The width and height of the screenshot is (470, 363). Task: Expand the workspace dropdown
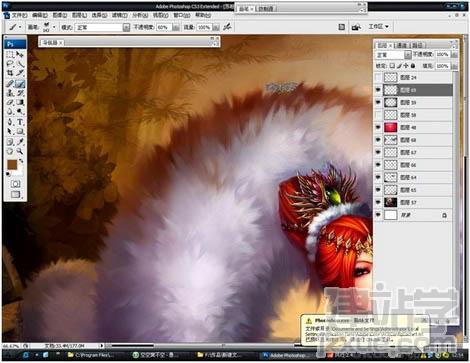(x=379, y=26)
